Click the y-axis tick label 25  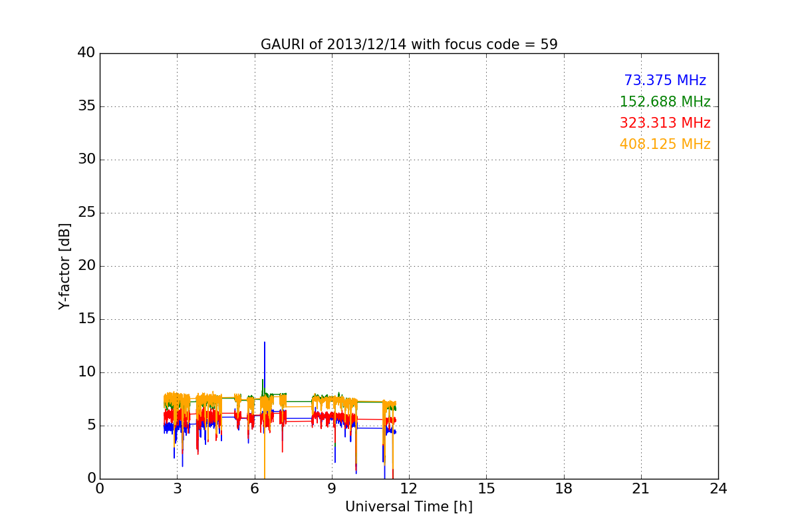click(86, 213)
